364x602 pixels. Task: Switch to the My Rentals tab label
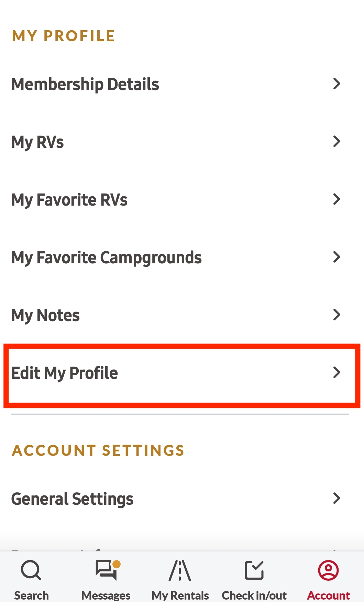point(180,595)
